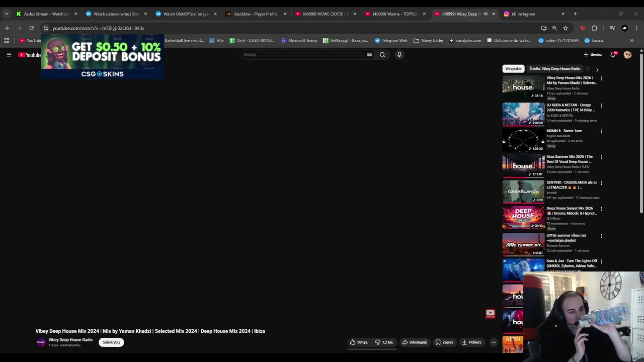
Task: Open Vibey Deep House Radio channel name
Action: [70, 340]
